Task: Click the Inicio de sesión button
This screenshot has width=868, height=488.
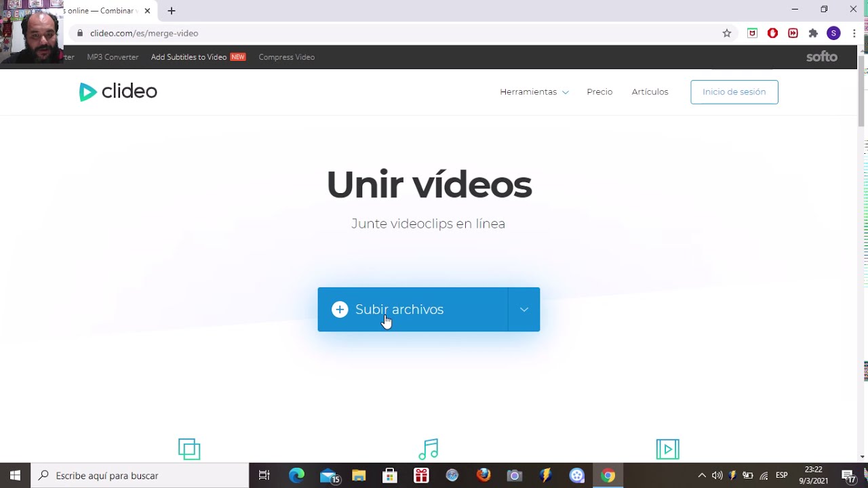Action: (734, 91)
